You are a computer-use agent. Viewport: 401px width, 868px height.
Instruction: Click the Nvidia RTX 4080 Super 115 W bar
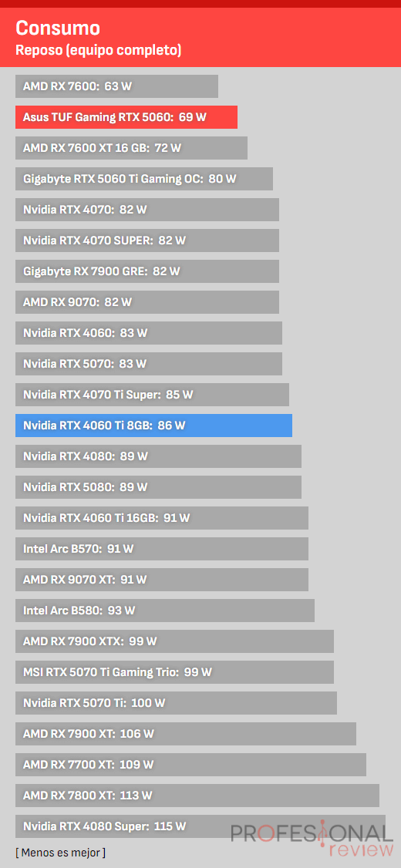pyautogui.click(x=200, y=826)
